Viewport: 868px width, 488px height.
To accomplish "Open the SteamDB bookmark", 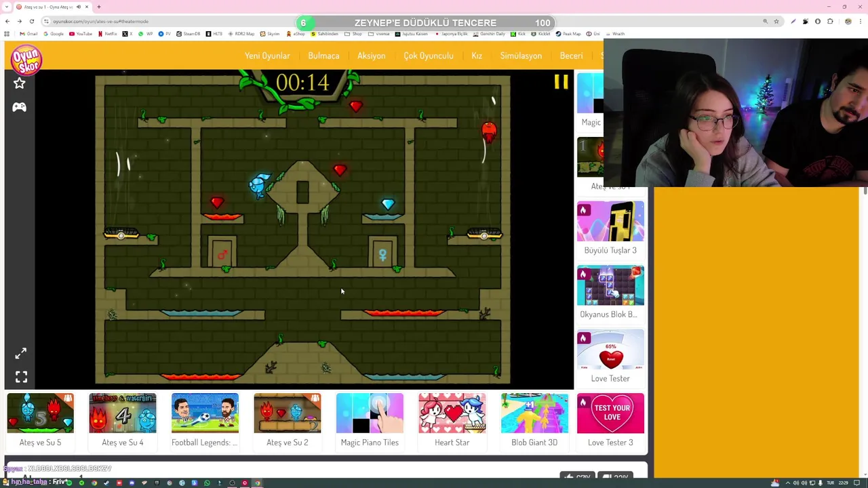I will pos(189,34).
